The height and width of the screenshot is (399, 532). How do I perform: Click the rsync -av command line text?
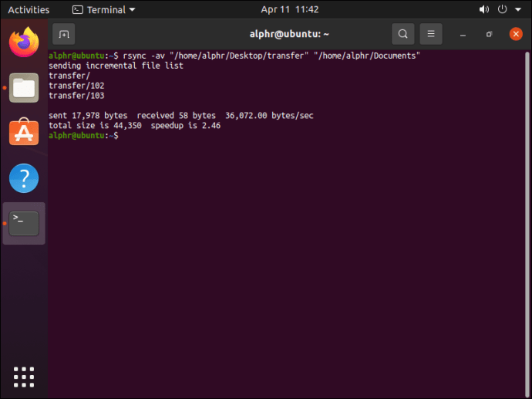[271, 56]
